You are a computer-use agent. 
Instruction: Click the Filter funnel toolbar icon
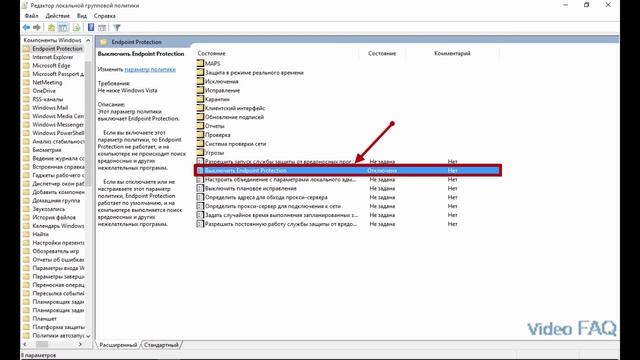[x=117, y=28]
